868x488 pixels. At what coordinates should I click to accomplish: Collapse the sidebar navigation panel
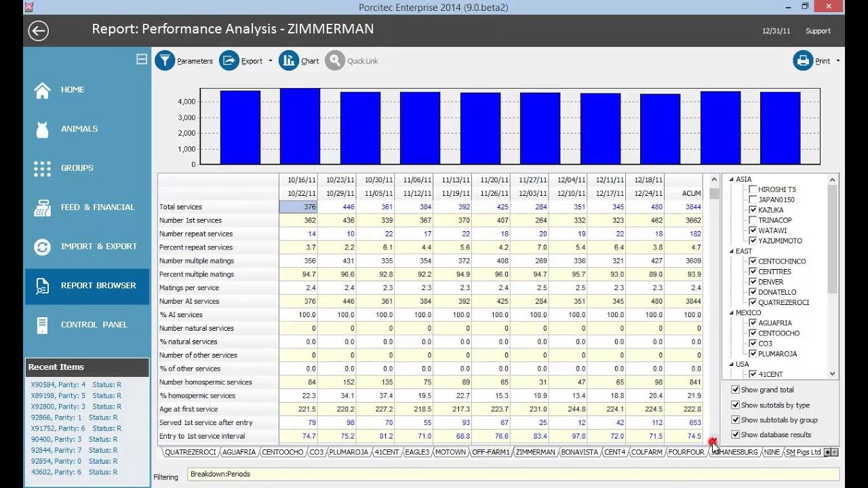(x=142, y=59)
